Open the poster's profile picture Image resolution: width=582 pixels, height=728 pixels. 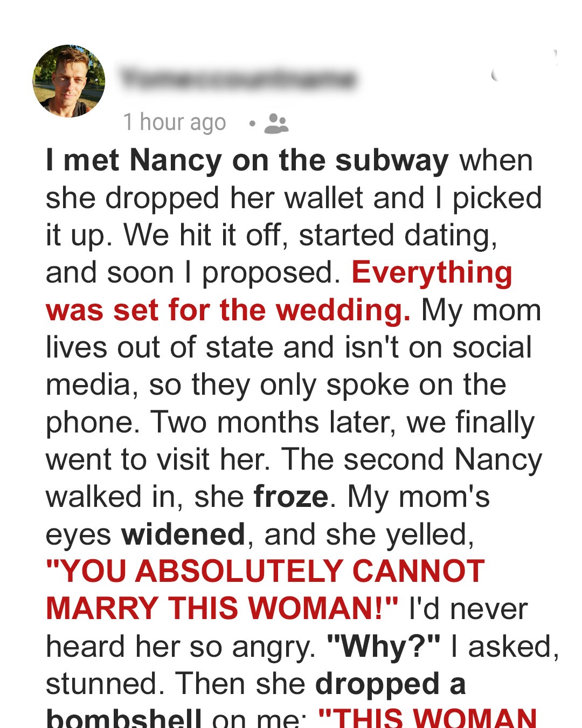coord(69,81)
